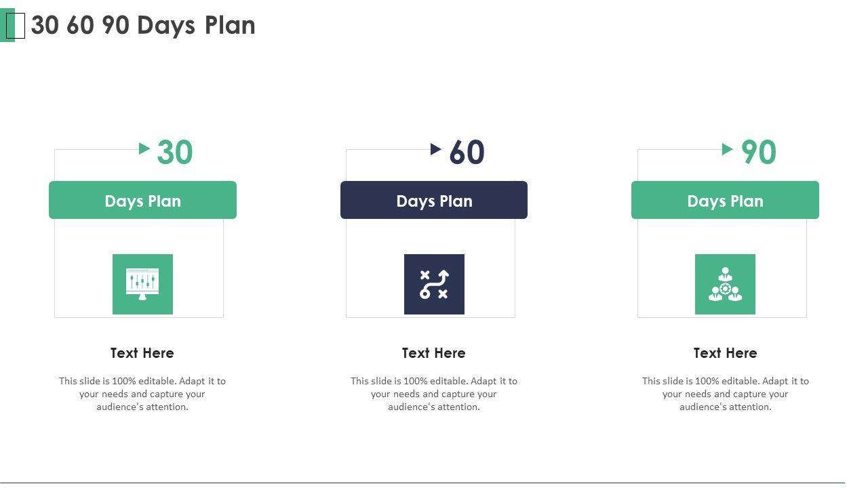Click description paragraph under the 90 plan
Image resolution: width=868 pixels, height=488 pixels.
(x=725, y=394)
